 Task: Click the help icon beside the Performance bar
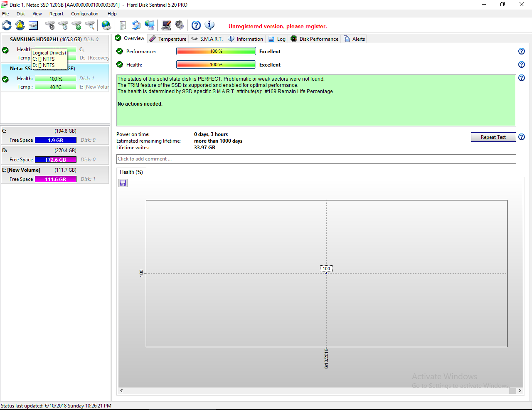coord(522,51)
